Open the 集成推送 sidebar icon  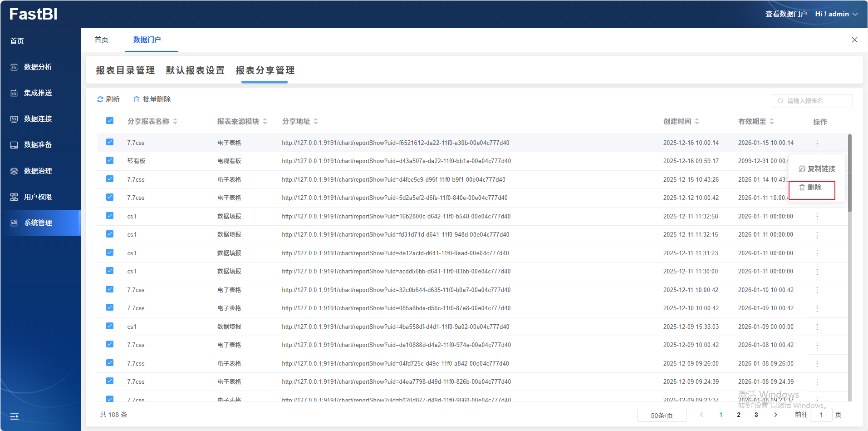(14, 93)
